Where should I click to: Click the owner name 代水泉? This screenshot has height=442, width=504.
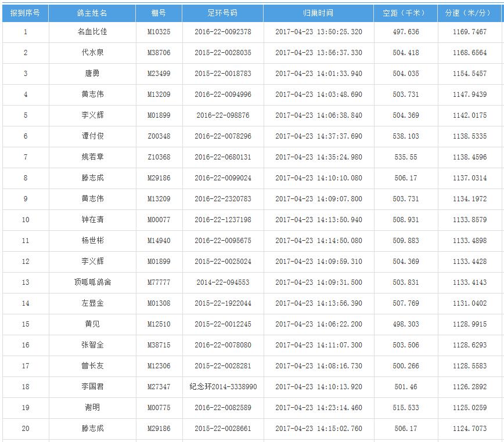[92, 53]
